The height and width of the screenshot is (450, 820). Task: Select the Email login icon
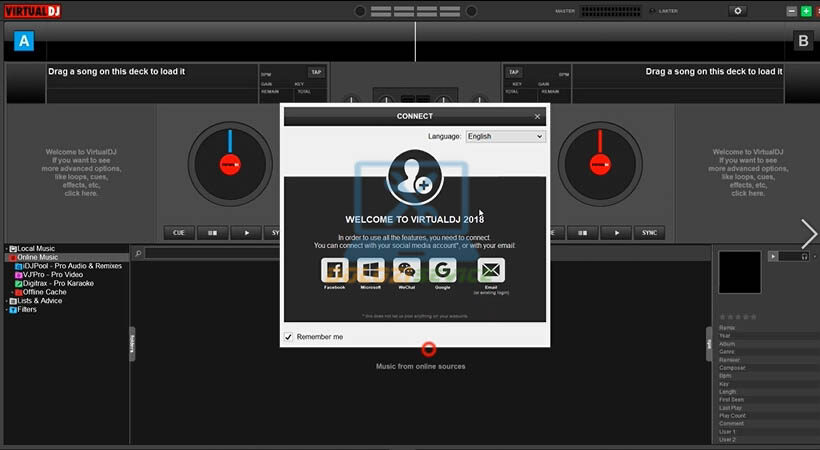click(x=491, y=270)
